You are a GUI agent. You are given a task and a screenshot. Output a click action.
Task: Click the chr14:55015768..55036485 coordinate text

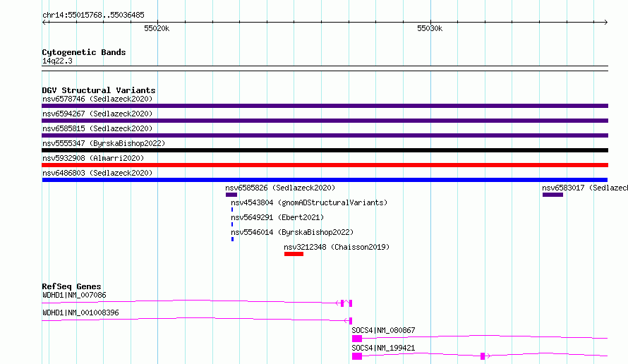(x=93, y=15)
